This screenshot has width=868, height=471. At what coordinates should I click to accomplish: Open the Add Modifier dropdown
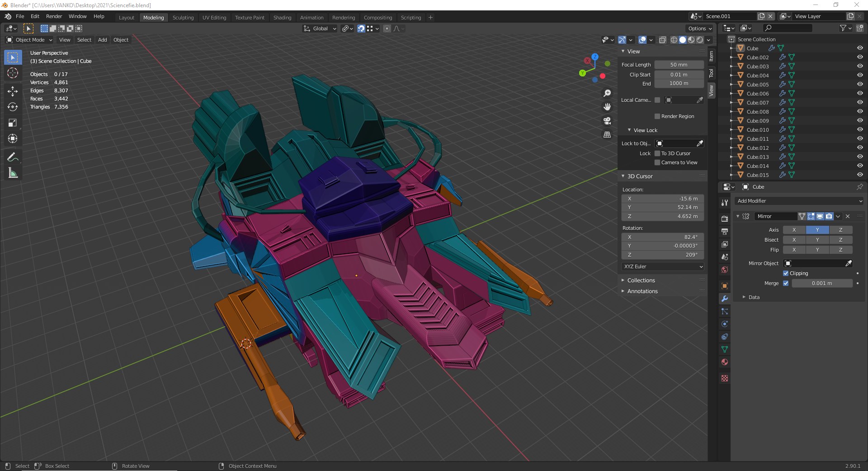(x=799, y=201)
